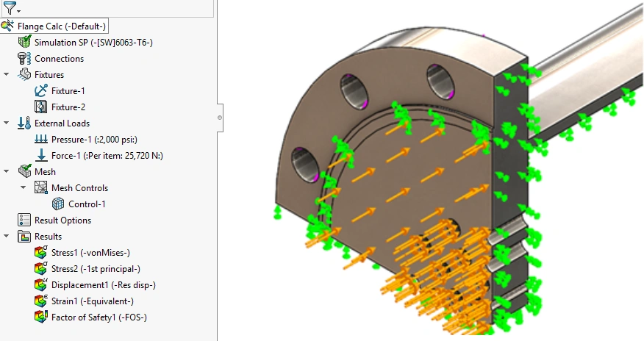The height and width of the screenshot is (341, 644).
Task: Click the Mesh icon
Action: (x=25, y=171)
